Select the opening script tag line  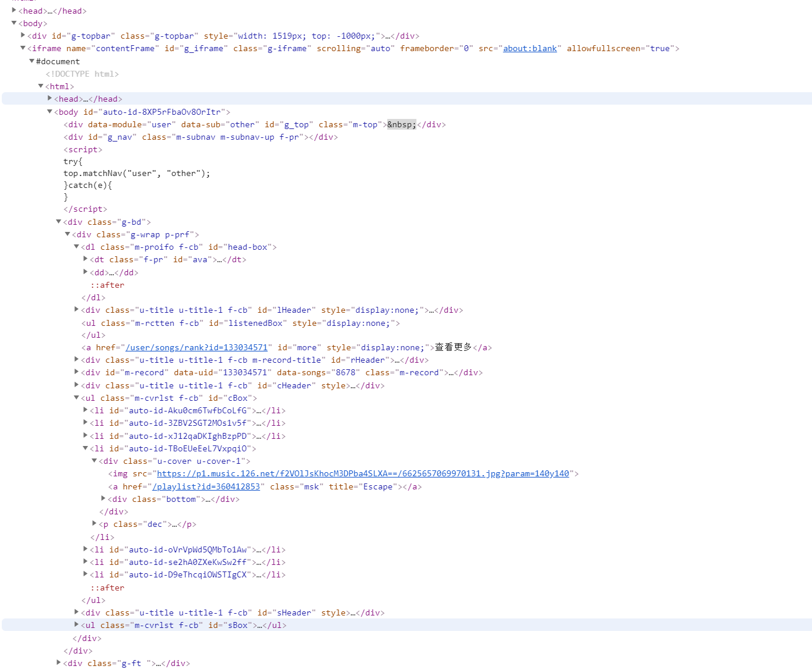pos(83,149)
